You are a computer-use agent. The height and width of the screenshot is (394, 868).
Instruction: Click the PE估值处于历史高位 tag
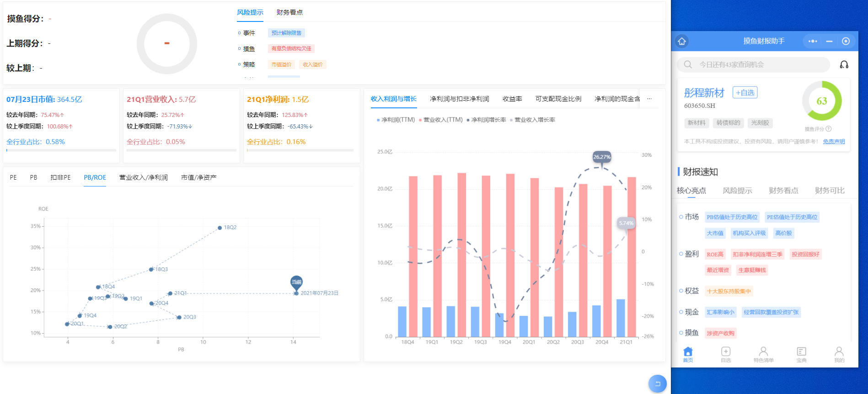792,217
